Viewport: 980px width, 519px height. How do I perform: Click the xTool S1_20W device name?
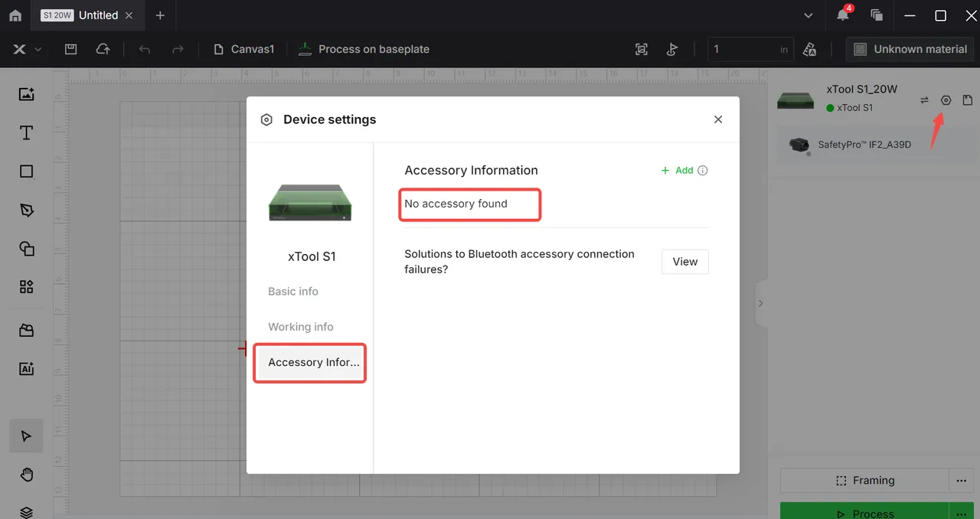click(x=862, y=90)
